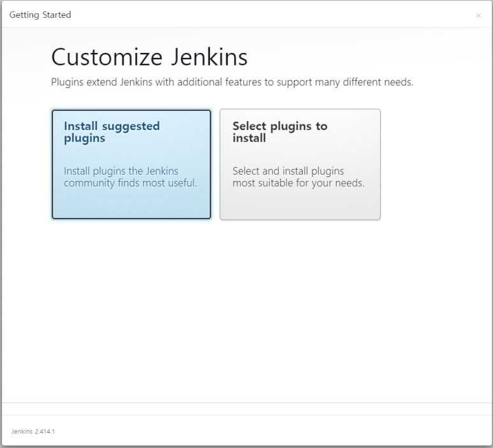
Task: Choose Select plugins to install option
Action: click(x=300, y=164)
